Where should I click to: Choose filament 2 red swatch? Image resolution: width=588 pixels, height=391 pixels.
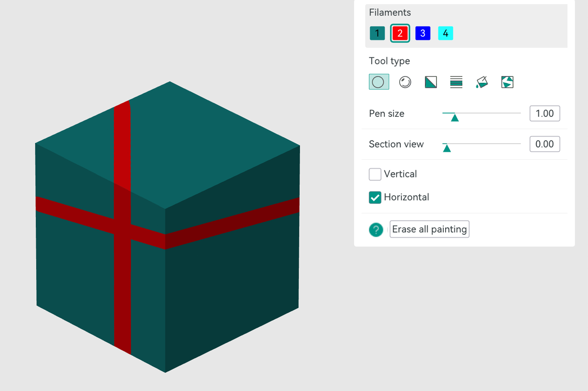click(x=400, y=33)
